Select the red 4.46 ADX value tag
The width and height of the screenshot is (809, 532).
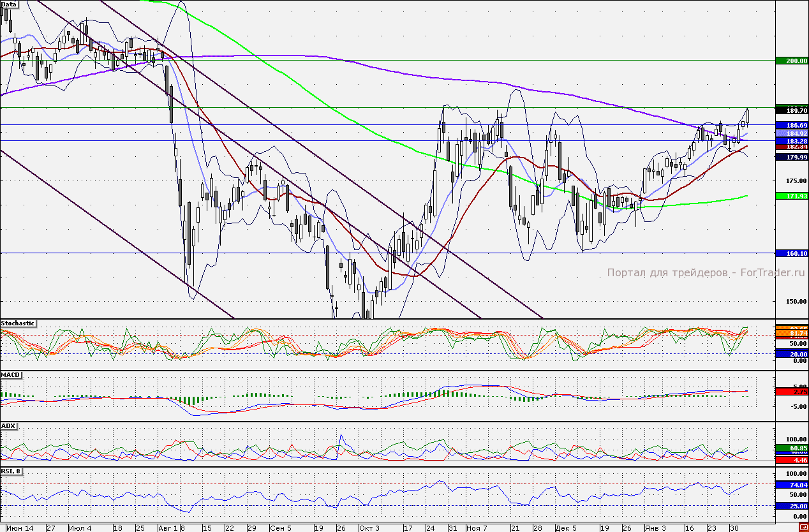pyautogui.click(x=792, y=459)
